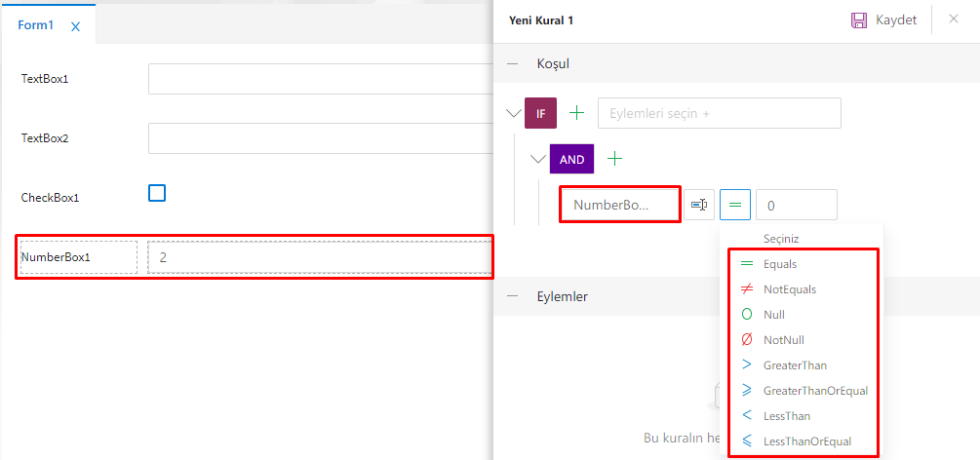Toggle CheckBox1 on the form
The height and width of the screenshot is (460, 980).
click(157, 193)
